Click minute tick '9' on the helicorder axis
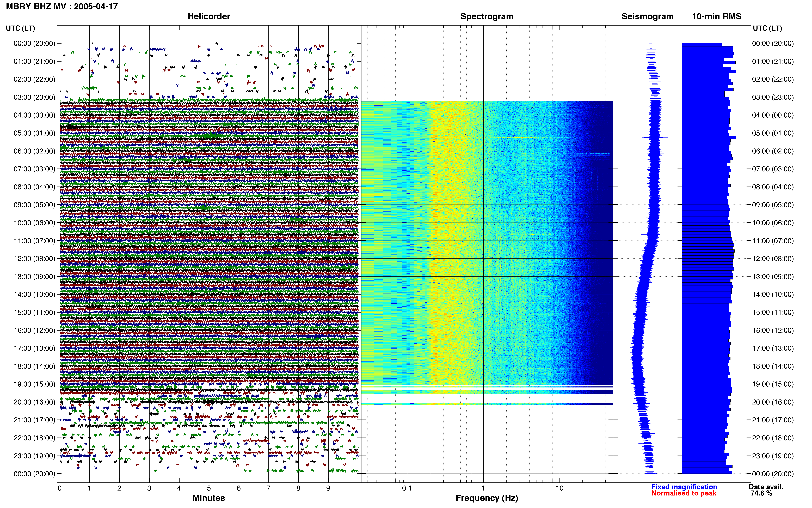 pyautogui.click(x=328, y=488)
